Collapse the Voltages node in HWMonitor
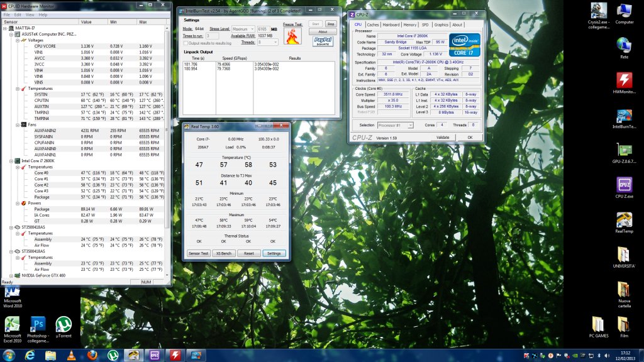The height and width of the screenshot is (362, 644). click(x=18, y=40)
